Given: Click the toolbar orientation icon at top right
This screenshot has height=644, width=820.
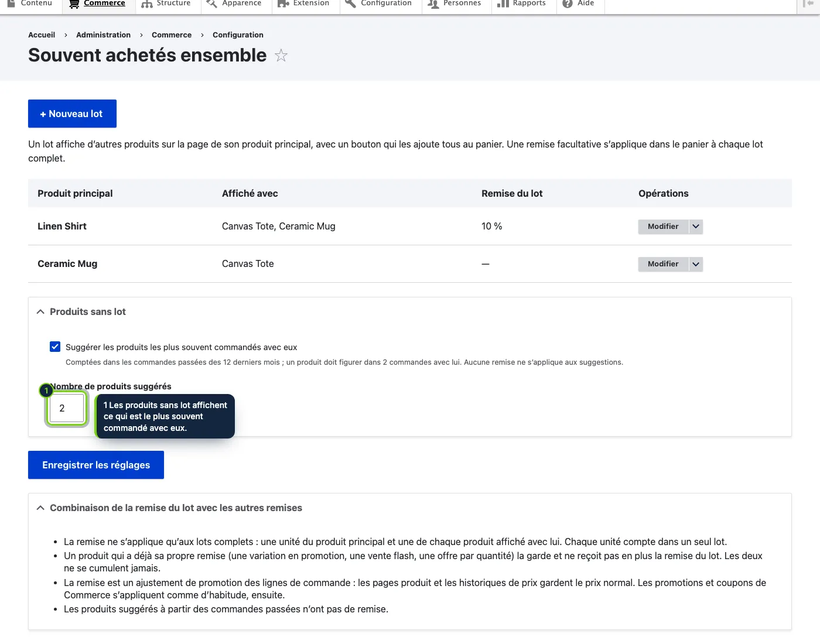Looking at the screenshot, I should [808, 4].
